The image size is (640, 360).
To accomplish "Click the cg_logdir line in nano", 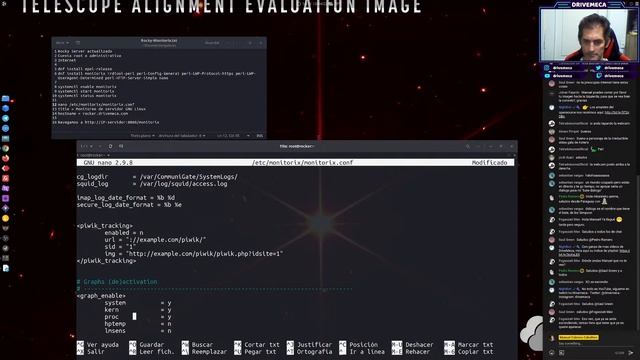I will [x=157, y=177].
